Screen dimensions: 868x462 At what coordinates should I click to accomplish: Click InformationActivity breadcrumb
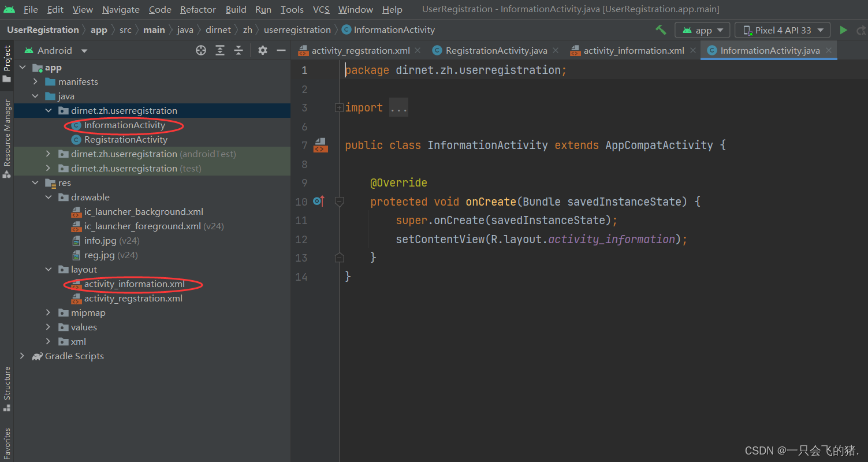tap(388, 30)
